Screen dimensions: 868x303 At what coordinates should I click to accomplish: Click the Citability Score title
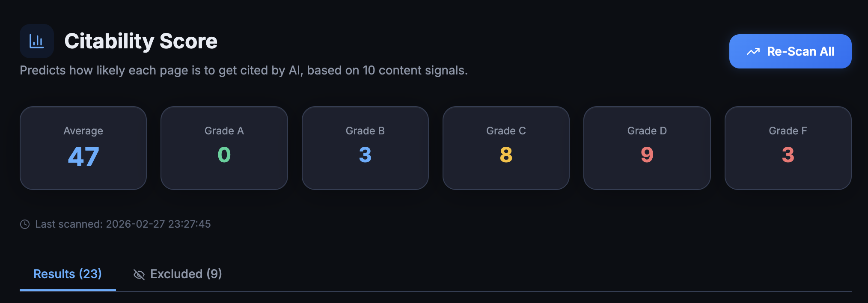(x=141, y=41)
